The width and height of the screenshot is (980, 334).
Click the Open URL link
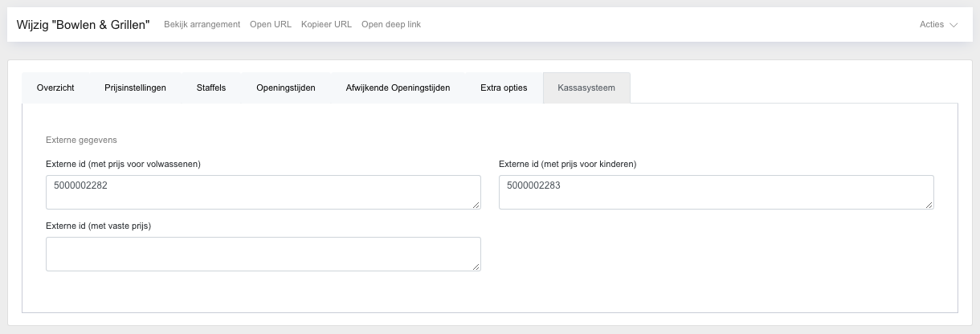pos(271,24)
